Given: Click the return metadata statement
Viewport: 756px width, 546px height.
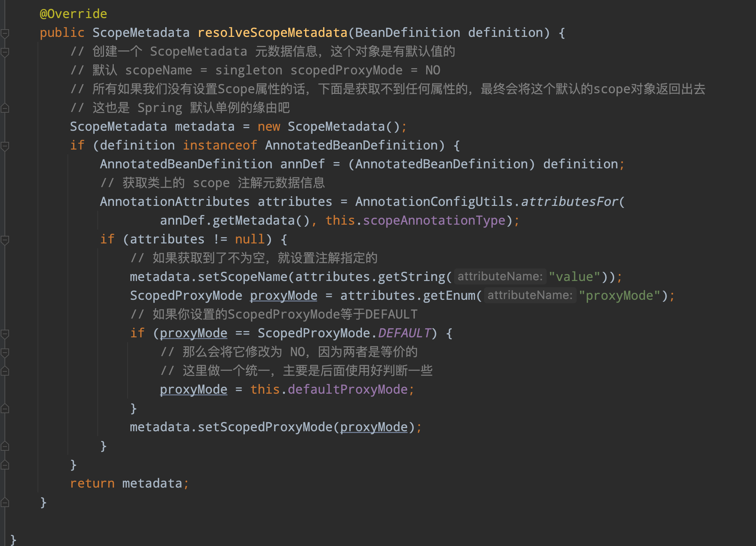Looking at the screenshot, I should (x=129, y=483).
